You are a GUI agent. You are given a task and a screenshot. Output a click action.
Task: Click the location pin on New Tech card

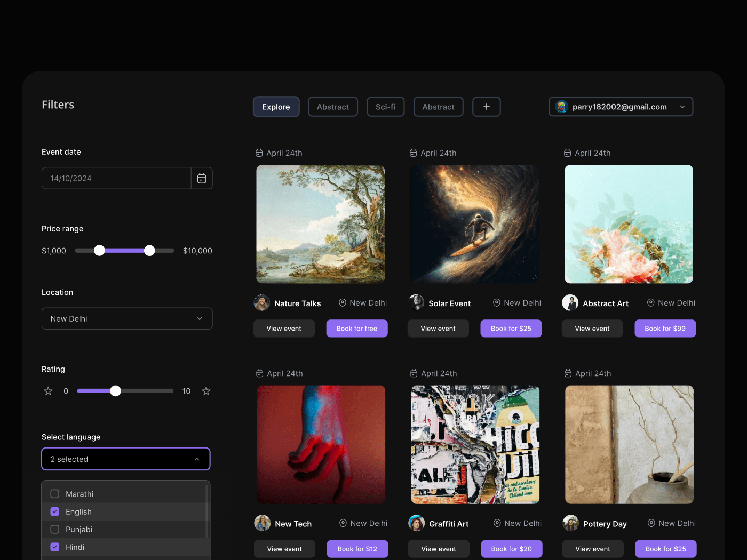(x=343, y=523)
